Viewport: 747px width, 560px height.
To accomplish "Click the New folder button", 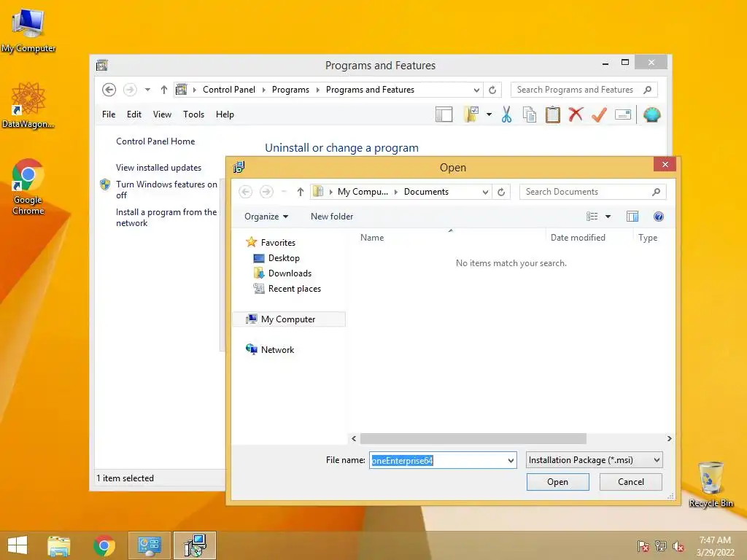I will pyautogui.click(x=332, y=217).
